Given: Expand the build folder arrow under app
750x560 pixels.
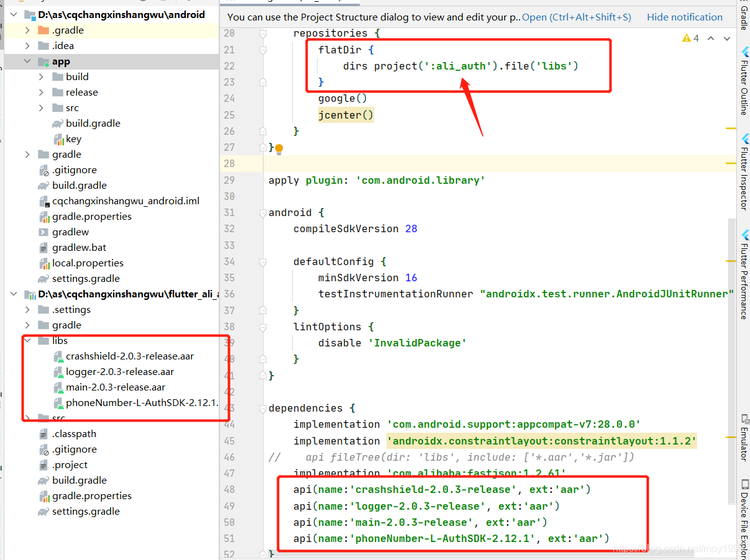Looking at the screenshot, I should click(x=41, y=77).
